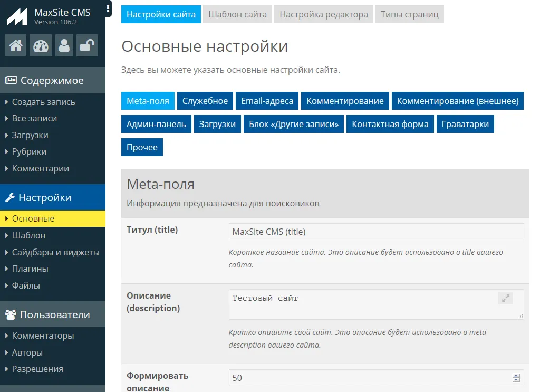Click the MaxSite CMS logo
Viewport: 540px width, 392px height.
click(17, 17)
